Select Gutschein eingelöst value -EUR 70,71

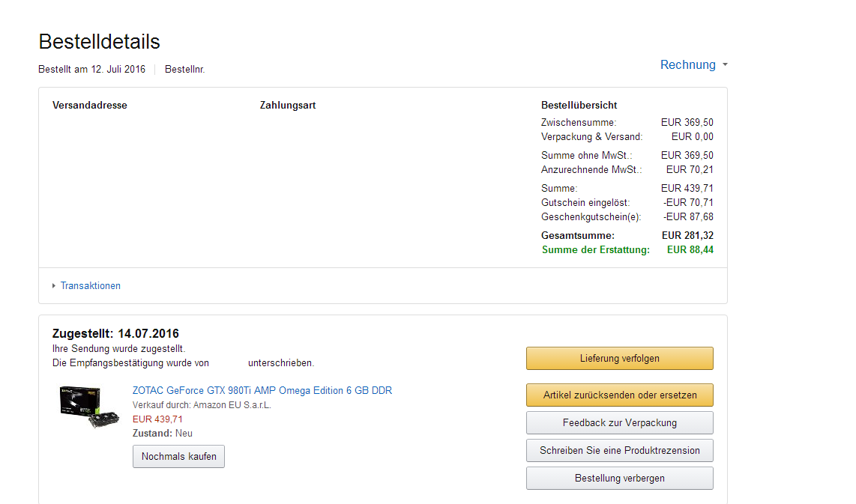pyautogui.click(x=688, y=202)
